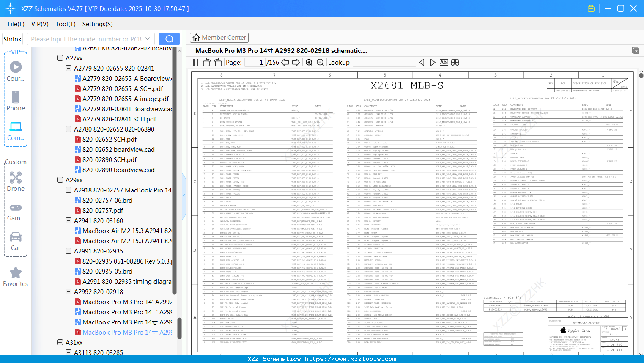This screenshot has height=363, width=644.
Task: Click the PDF icon beside A2779 820-02655-A image.pdf
Action: coord(78,99)
